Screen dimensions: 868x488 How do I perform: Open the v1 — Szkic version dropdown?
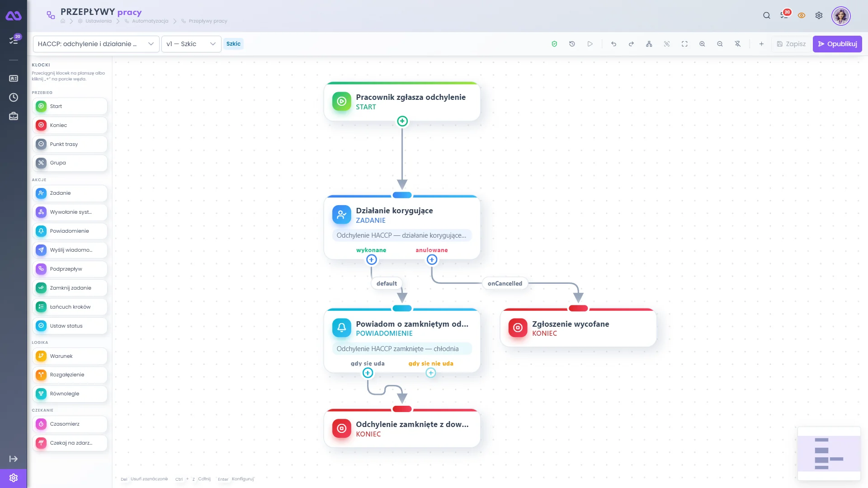click(x=191, y=44)
